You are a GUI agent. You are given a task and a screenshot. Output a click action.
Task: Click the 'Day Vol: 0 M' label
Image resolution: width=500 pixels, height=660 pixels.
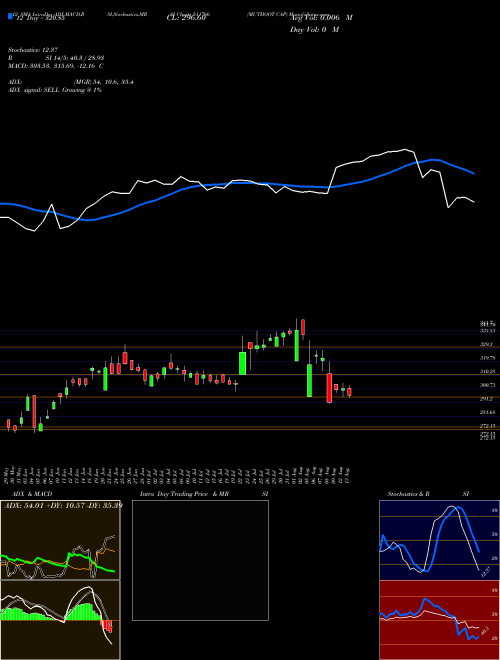pyautogui.click(x=315, y=30)
